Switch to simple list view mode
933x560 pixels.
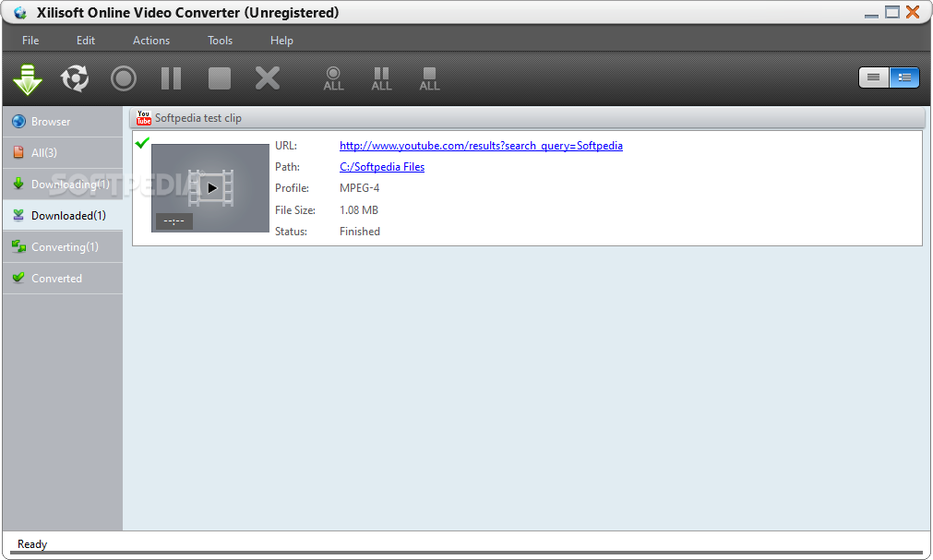874,77
